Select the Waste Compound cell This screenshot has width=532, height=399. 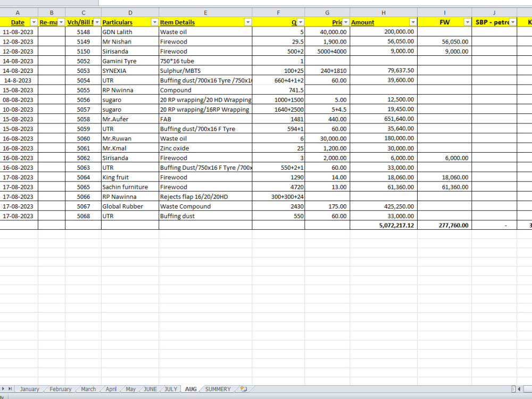[x=205, y=206]
